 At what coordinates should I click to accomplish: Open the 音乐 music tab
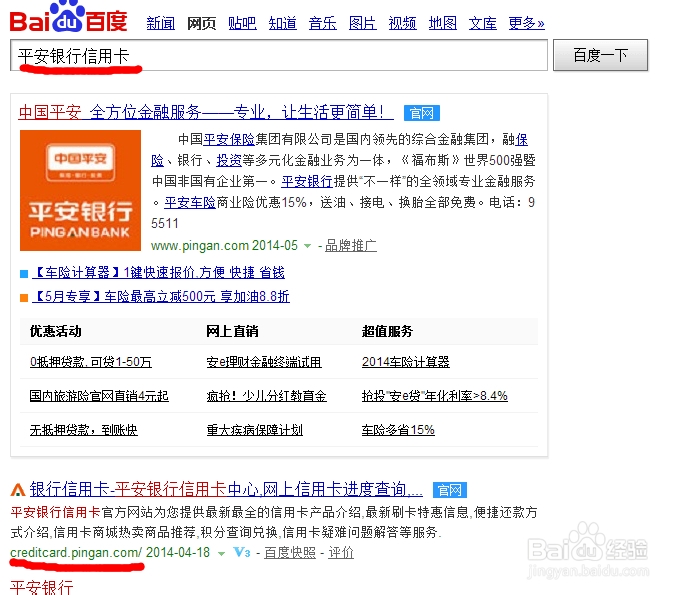tap(322, 23)
